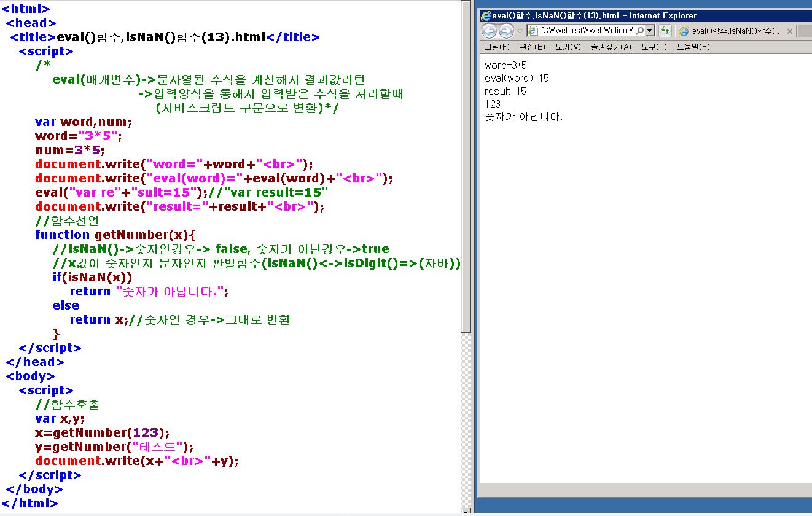Click the editor vertical scrollbar thumb
The image size is (812, 516).
coord(467,166)
